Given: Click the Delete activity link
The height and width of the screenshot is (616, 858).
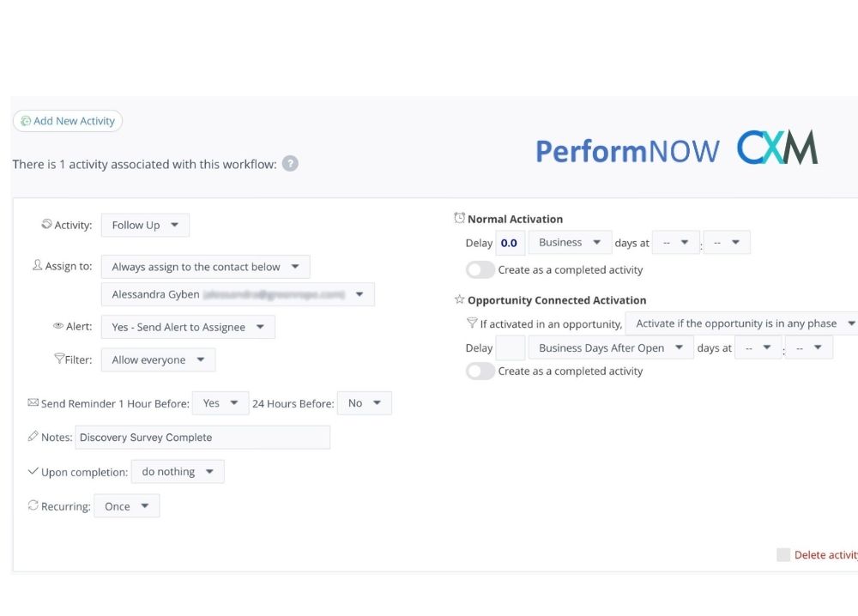Looking at the screenshot, I should coord(825,555).
